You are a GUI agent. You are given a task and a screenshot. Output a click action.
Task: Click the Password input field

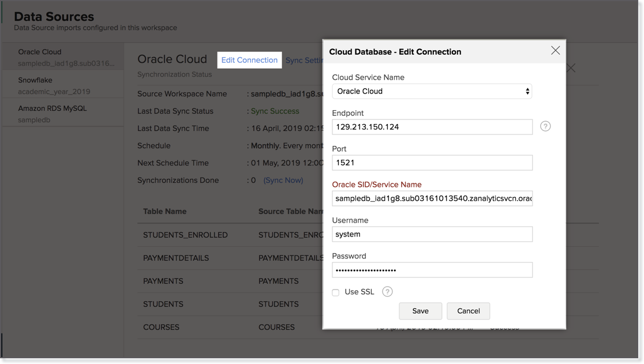point(432,270)
